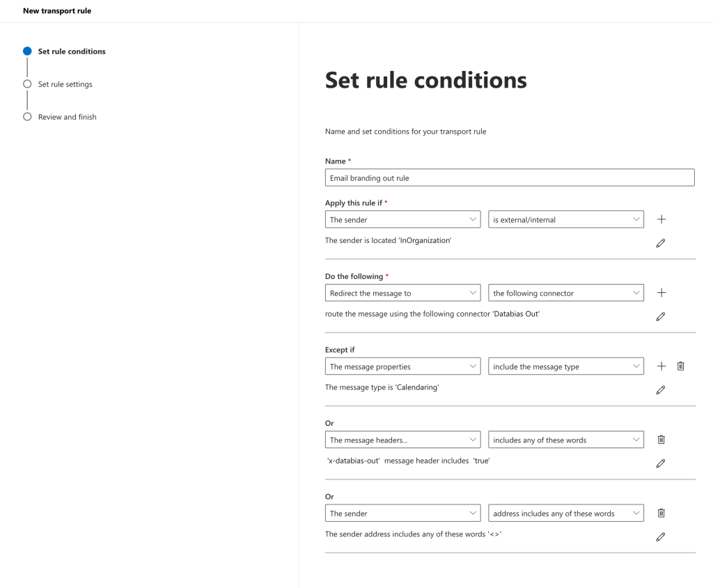Add another action under Do the following

[x=661, y=293]
